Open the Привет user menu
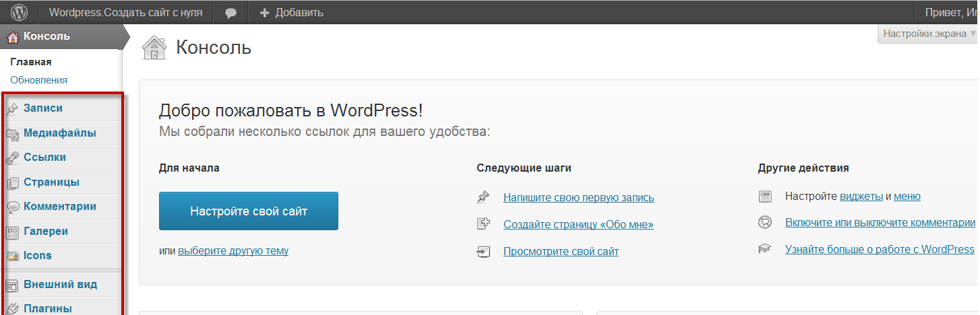Image resolution: width=980 pixels, height=315 pixels. point(952,12)
